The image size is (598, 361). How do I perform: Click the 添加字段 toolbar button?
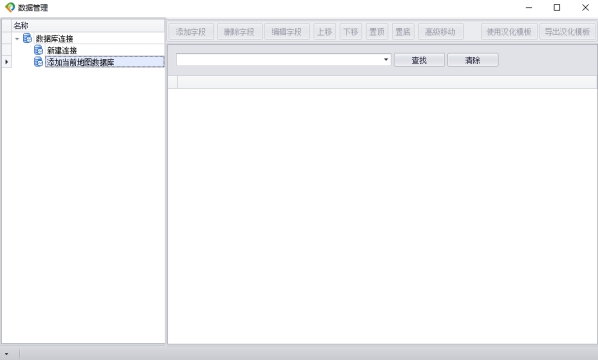pos(191,32)
